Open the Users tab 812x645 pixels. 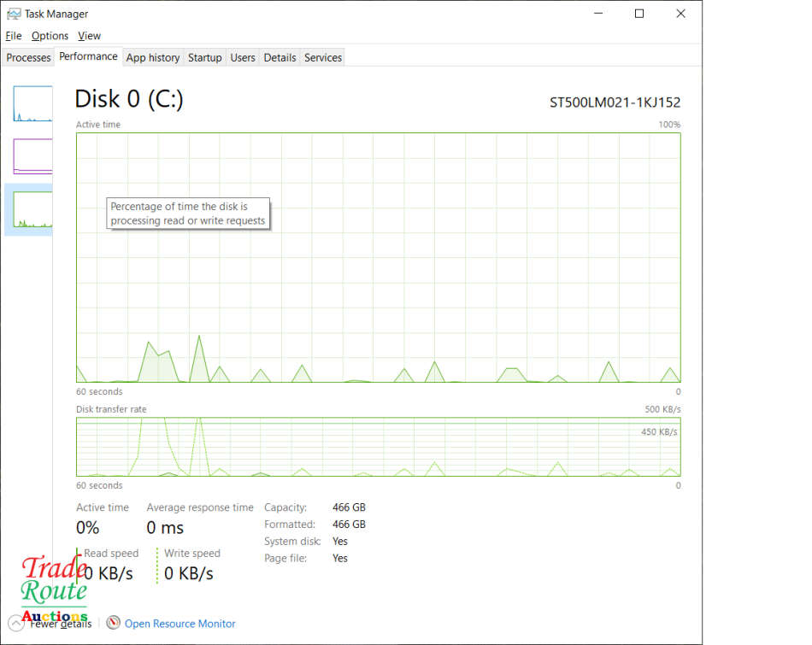pos(243,57)
